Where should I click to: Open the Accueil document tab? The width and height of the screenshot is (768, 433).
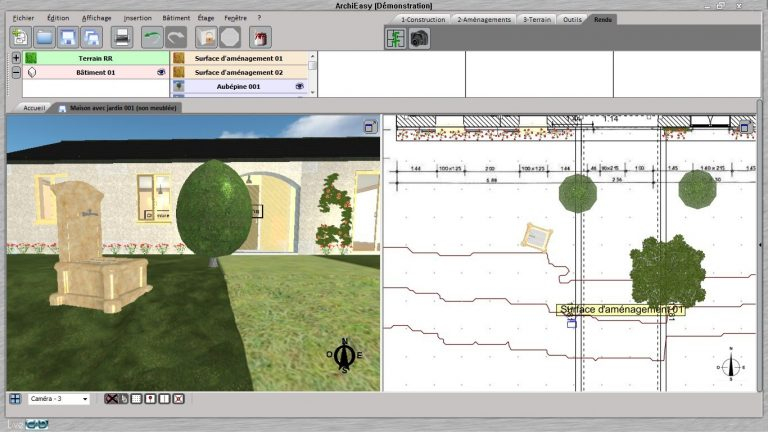pos(34,107)
